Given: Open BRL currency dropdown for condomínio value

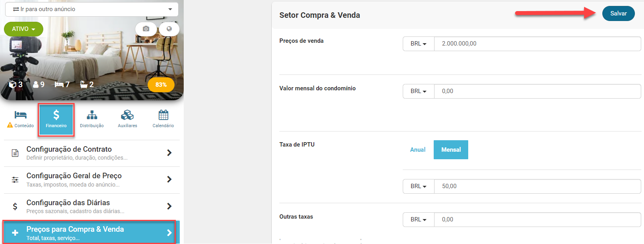Looking at the screenshot, I should coord(418,91).
